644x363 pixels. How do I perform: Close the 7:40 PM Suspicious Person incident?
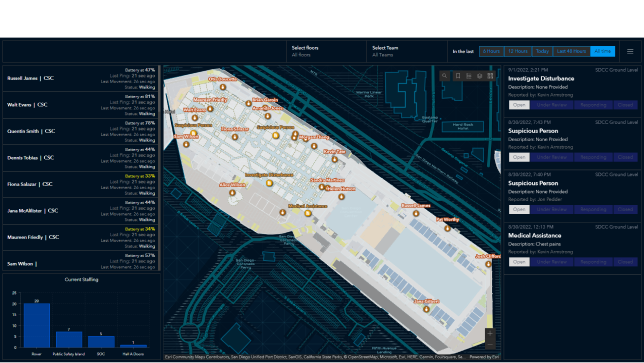(x=625, y=209)
